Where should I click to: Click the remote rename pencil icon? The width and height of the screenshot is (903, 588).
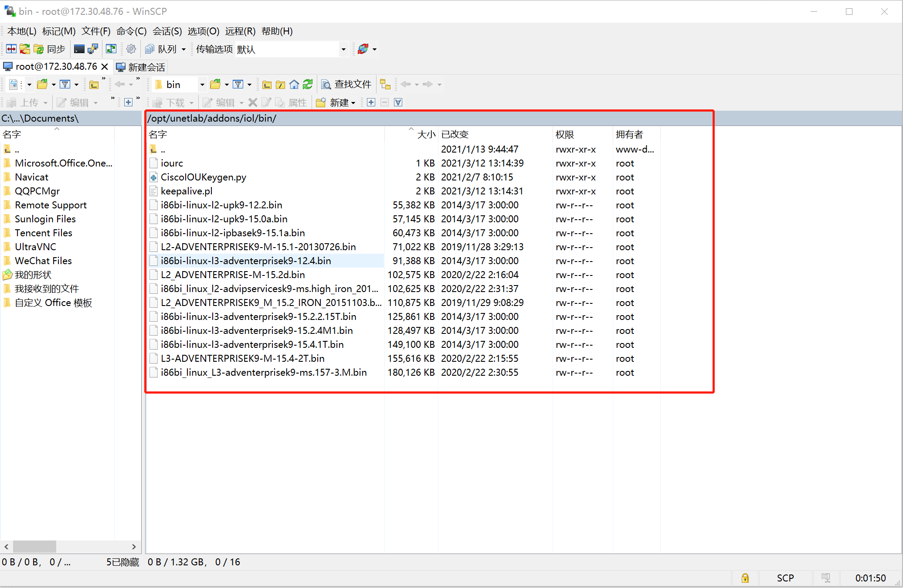coord(266,102)
